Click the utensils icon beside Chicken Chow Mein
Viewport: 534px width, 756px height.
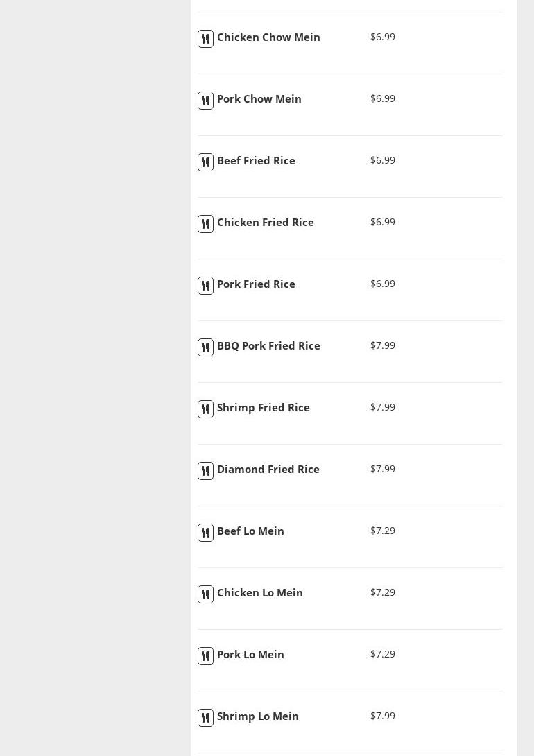click(205, 39)
